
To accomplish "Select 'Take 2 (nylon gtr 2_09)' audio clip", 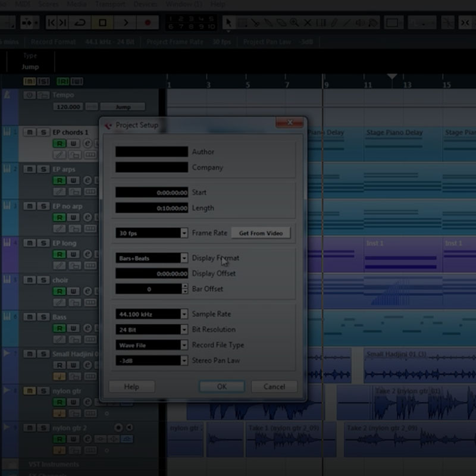I will (x=410, y=439).
